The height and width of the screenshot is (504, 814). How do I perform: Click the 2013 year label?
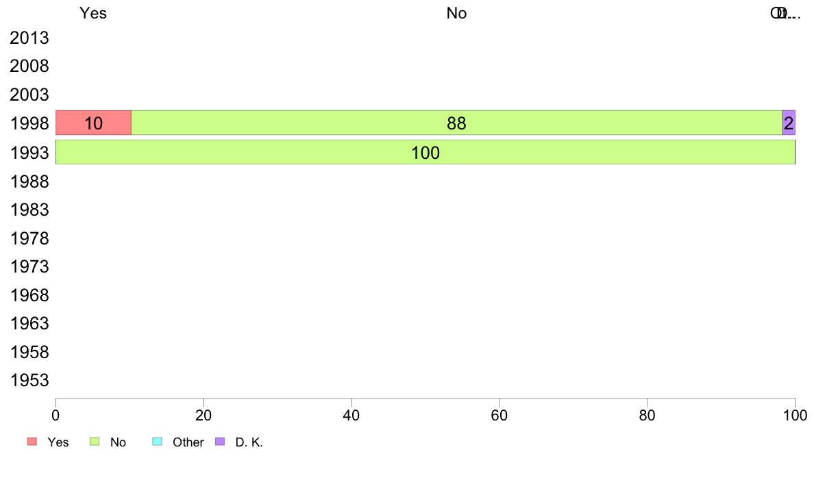click(x=29, y=38)
